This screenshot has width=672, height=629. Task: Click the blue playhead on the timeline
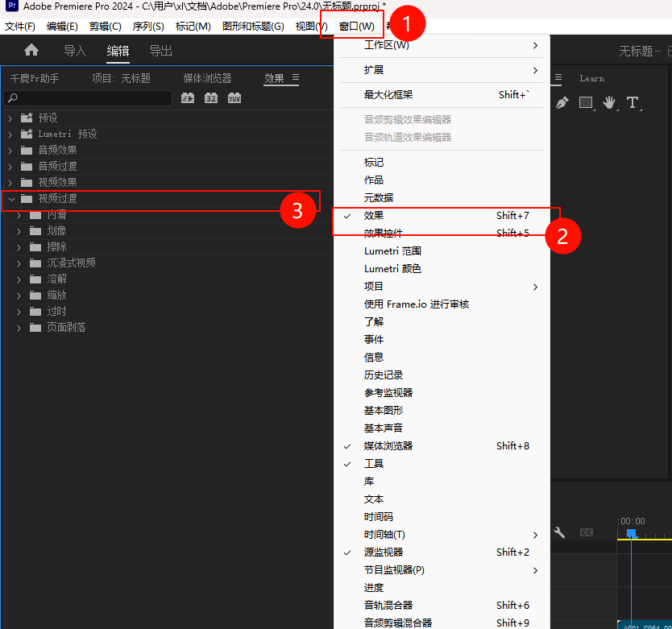631,533
